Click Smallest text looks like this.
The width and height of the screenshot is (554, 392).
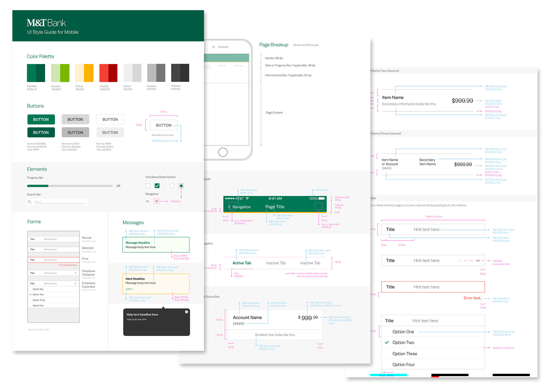click(275, 335)
